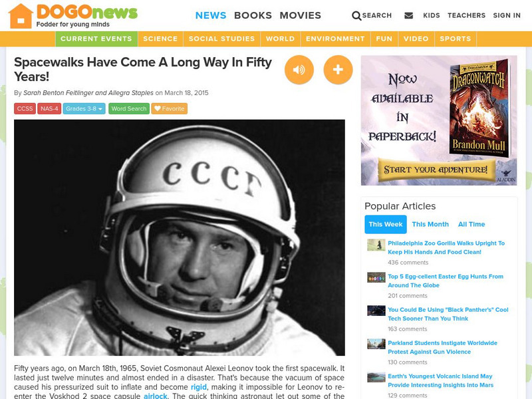This screenshot has width=532, height=399.
Task: Click the orange DOGOnews house logo
Action: (21, 15)
